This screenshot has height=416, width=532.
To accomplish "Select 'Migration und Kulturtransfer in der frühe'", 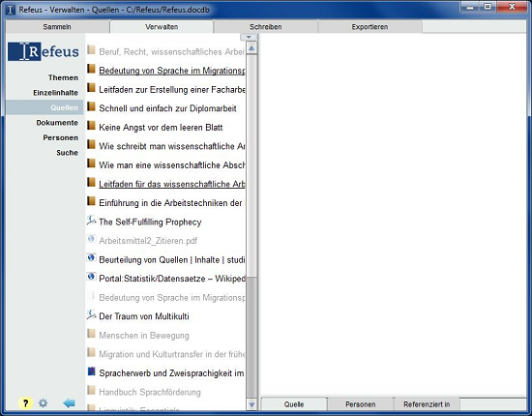I will 171,354.
